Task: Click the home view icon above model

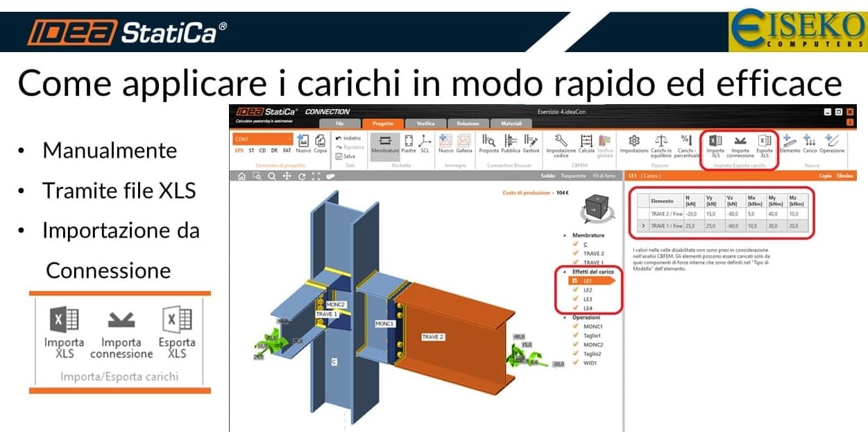Action: click(241, 176)
